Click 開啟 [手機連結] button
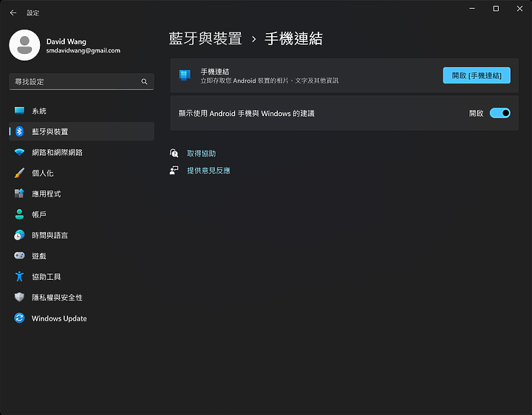This screenshot has width=532, height=415. (477, 75)
